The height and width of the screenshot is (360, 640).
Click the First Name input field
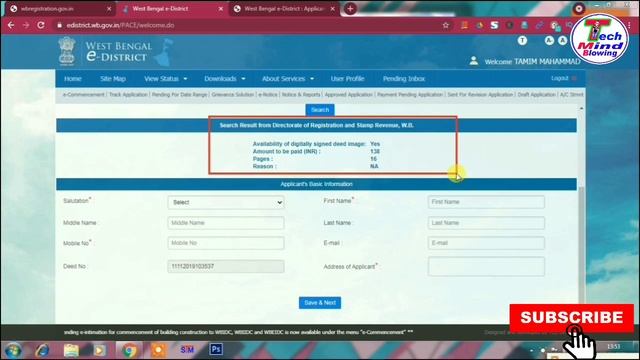(486, 202)
